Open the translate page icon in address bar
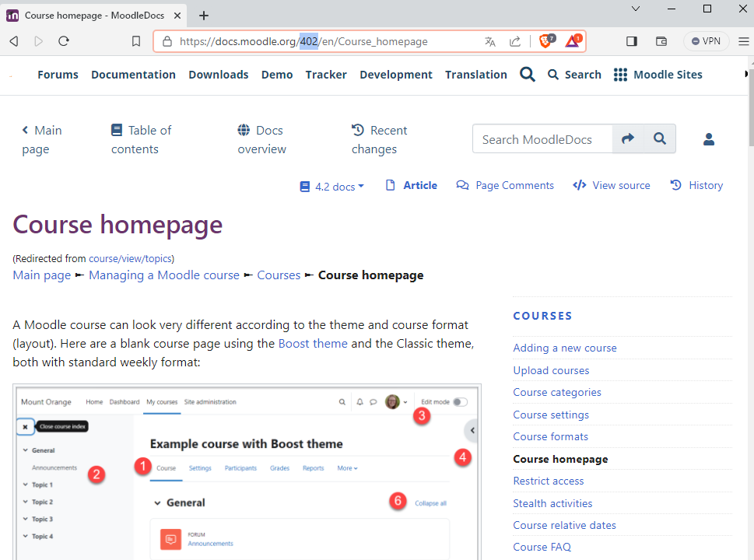754x560 pixels. point(490,42)
